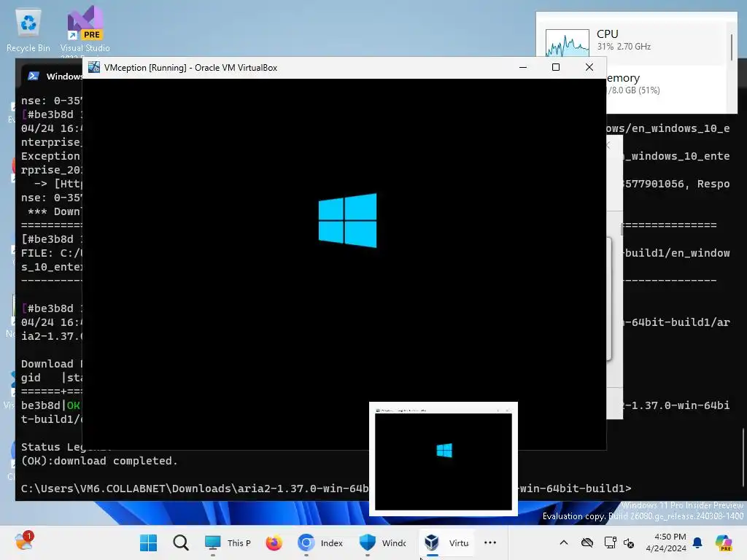Minimize the VMception VirtualBox window
This screenshot has height=560, width=747.
point(522,67)
